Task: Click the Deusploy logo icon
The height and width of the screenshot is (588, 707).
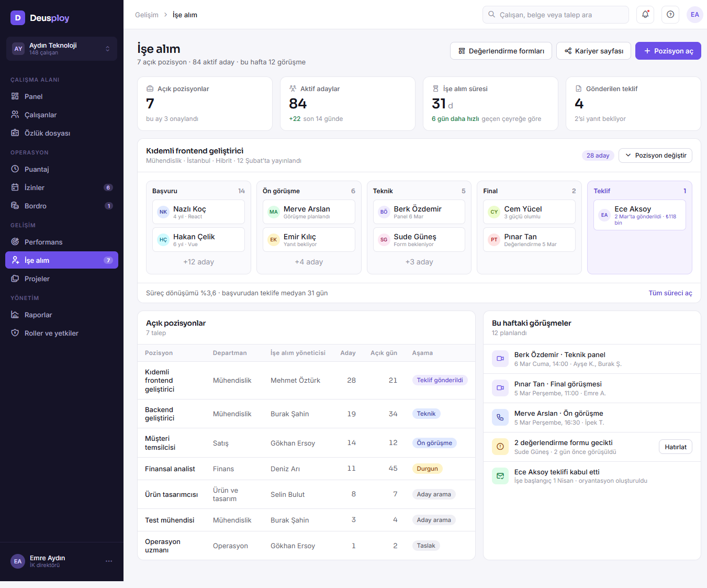Action: click(18, 18)
